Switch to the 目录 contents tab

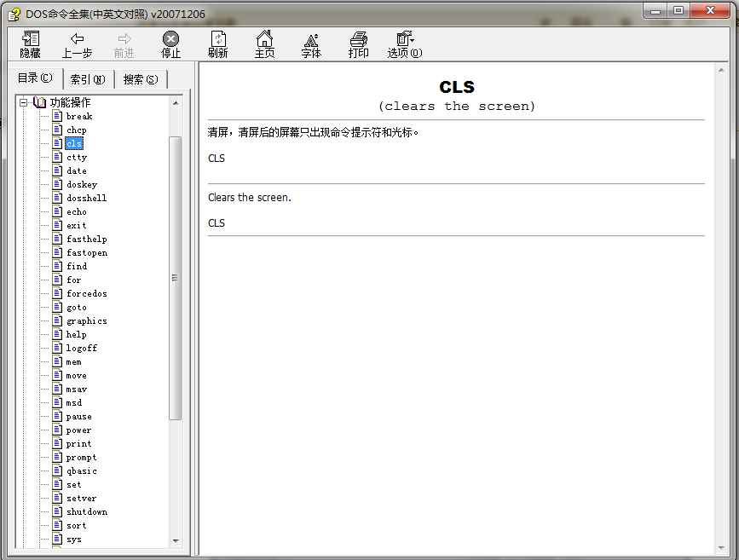click(x=35, y=78)
